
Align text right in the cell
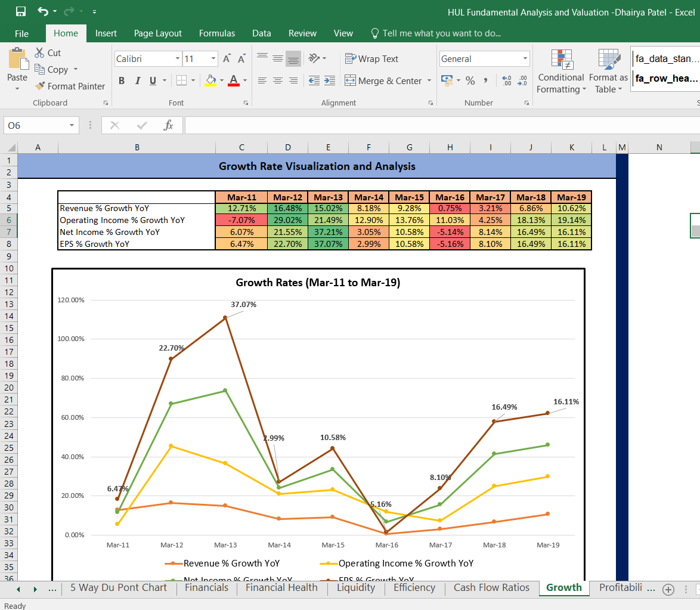pos(293,80)
